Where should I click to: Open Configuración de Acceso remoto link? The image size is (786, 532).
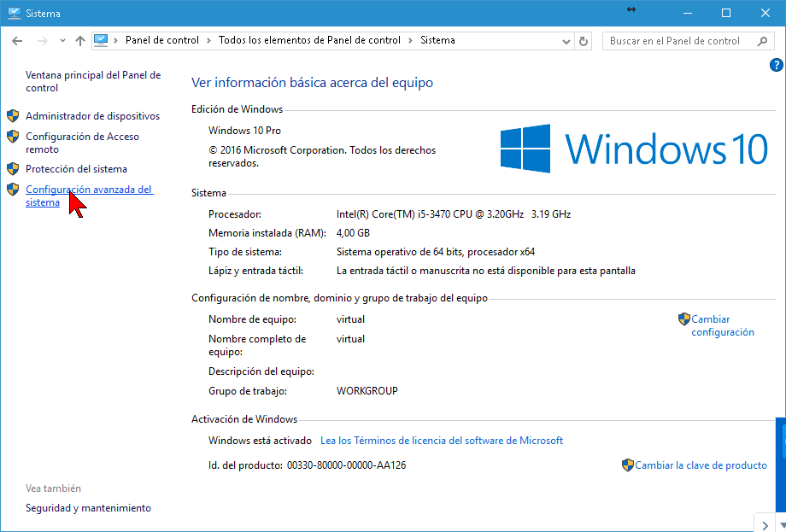[82, 143]
